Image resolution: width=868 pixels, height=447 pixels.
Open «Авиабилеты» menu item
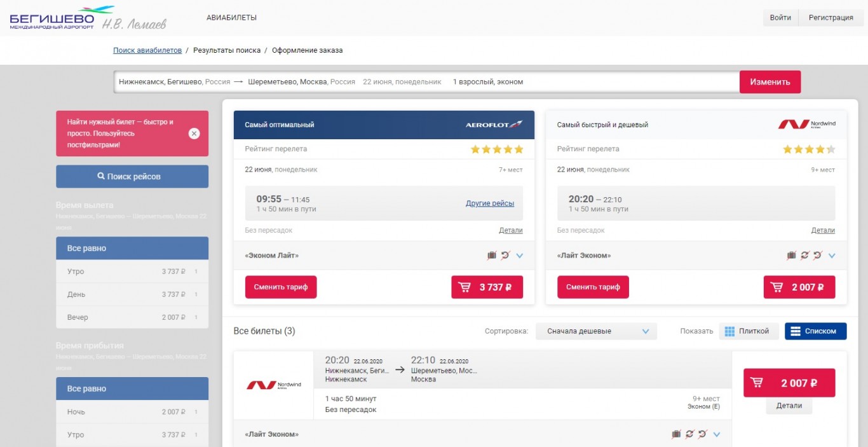click(x=232, y=18)
